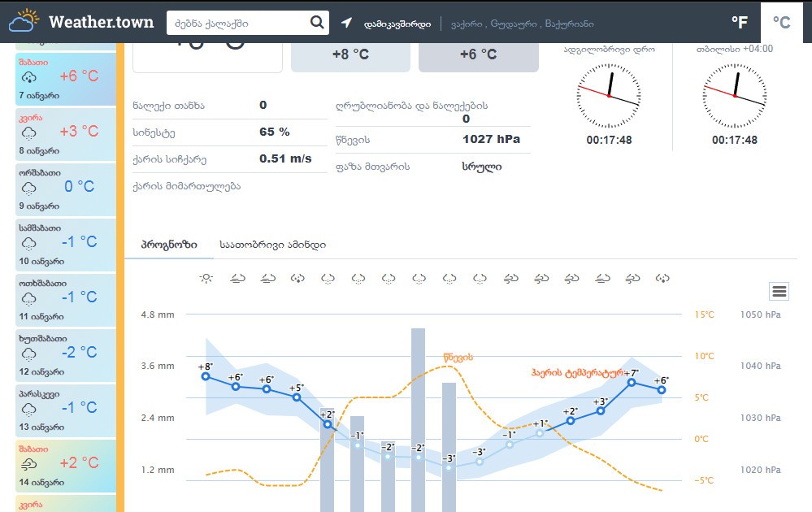Click snow cloud icon for 8 იანვარი
This screenshot has width=812, height=512.
(29, 133)
